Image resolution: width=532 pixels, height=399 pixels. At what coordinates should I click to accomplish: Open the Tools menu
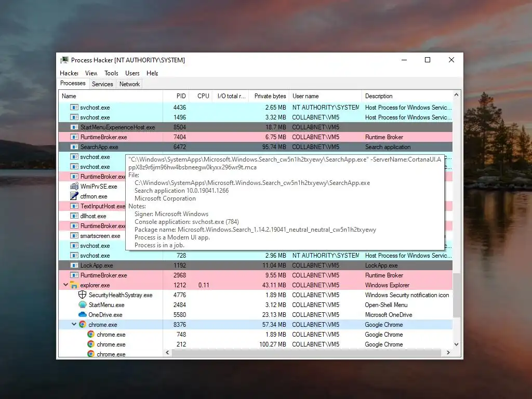tap(111, 73)
